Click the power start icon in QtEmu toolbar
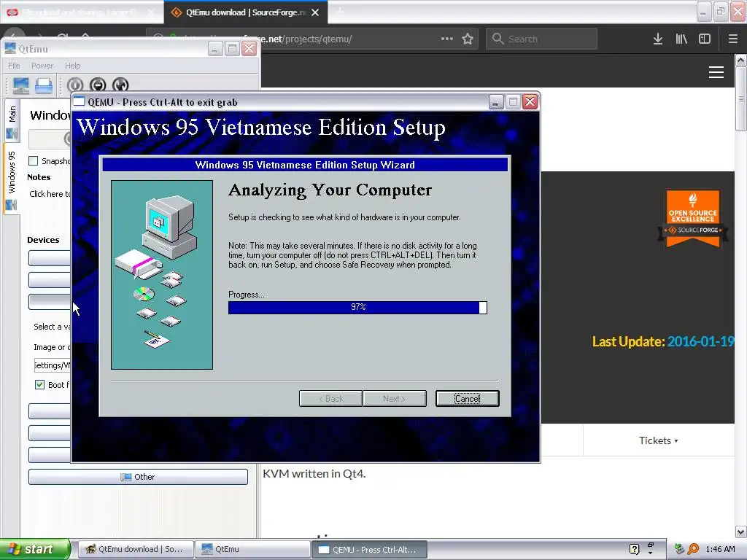 coord(75,85)
